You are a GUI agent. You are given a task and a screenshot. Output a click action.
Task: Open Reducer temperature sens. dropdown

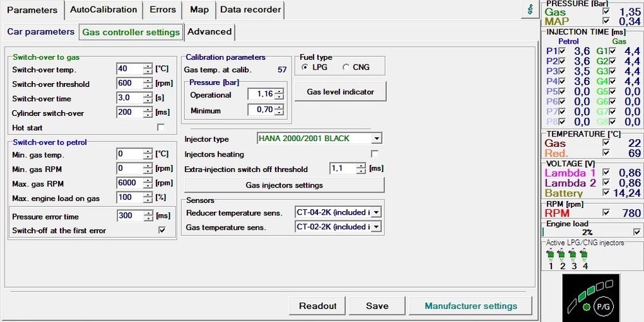[376, 213]
